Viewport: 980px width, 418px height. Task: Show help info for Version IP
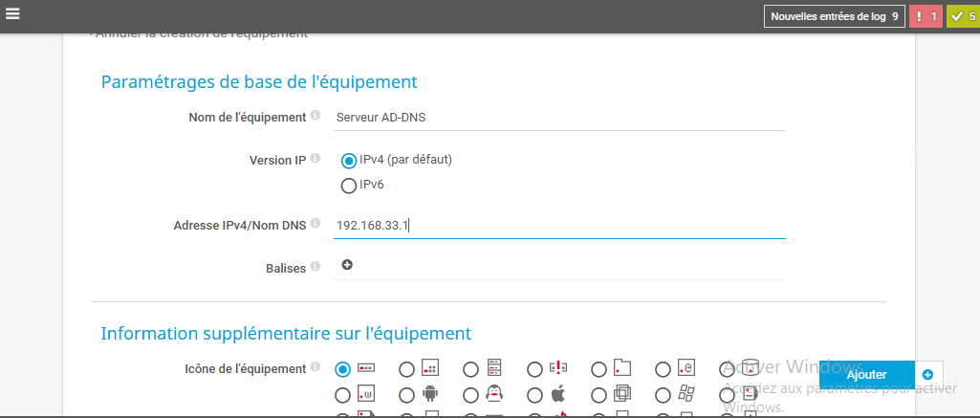click(x=315, y=160)
